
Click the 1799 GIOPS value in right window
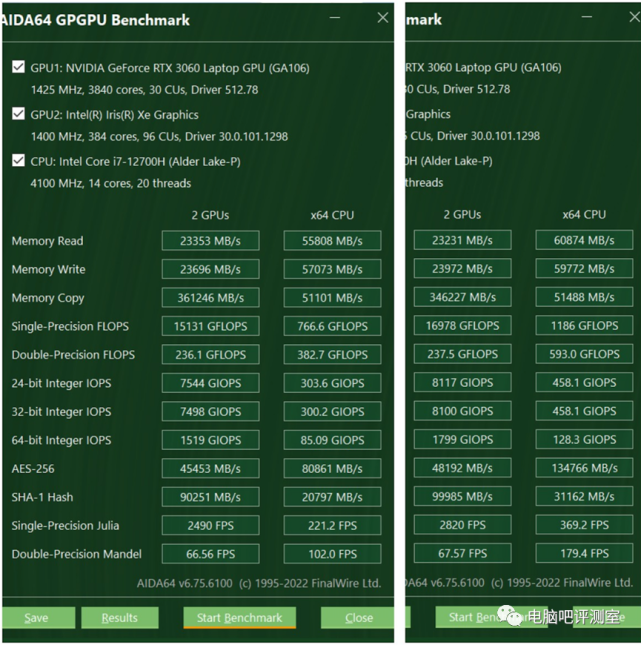coord(462,439)
